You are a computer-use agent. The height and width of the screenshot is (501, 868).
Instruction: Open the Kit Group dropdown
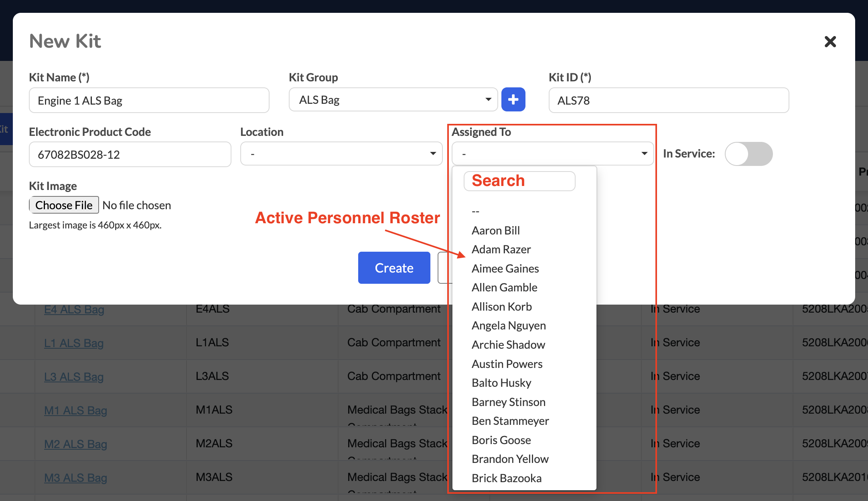pos(393,99)
